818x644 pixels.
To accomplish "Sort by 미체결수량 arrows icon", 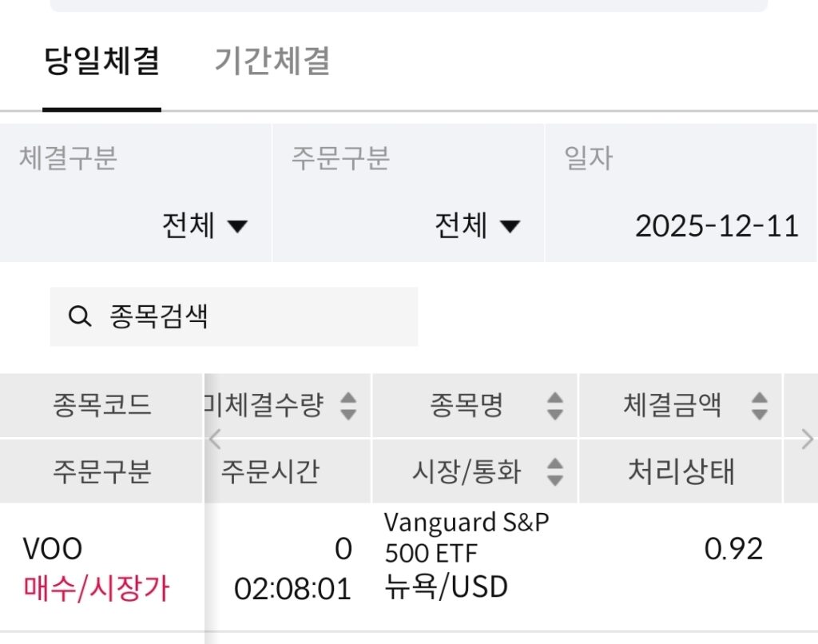I will pyautogui.click(x=347, y=406).
